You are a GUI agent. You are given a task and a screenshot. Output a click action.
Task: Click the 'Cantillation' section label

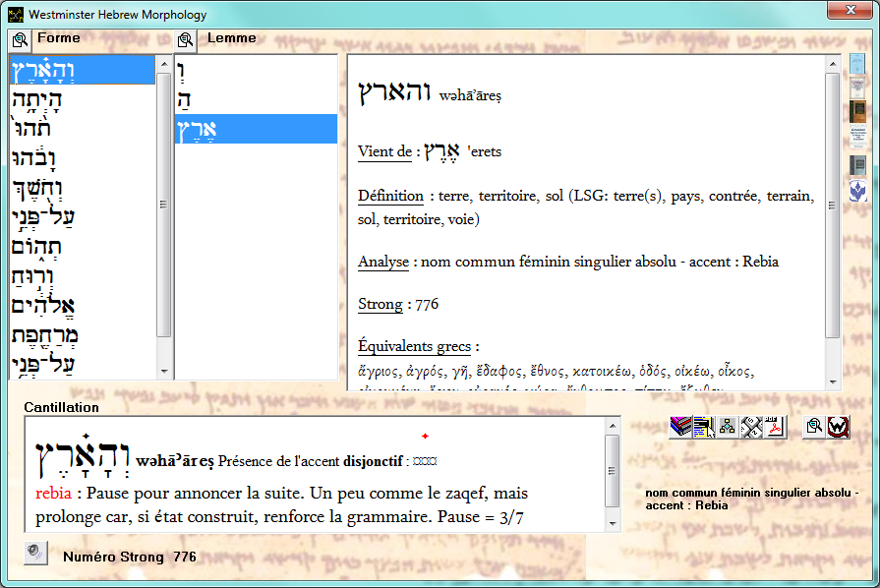[61, 407]
